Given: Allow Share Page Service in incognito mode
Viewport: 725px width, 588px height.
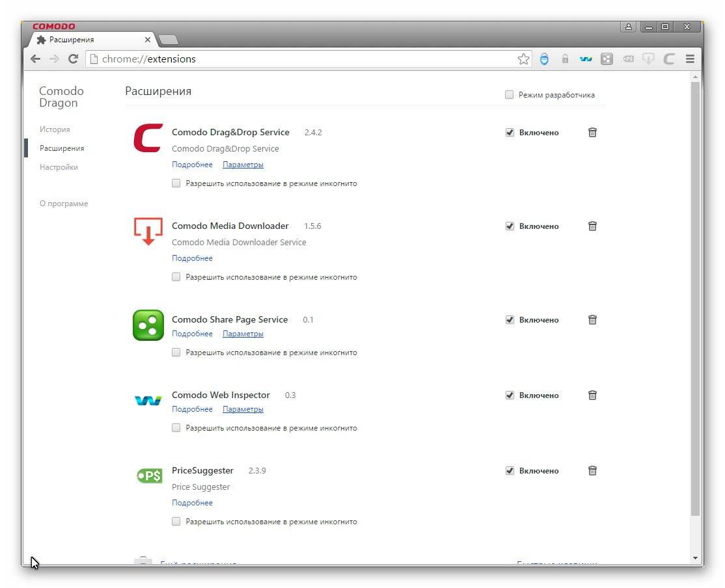Looking at the screenshot, I should pyautogui.click(x=176, y=353).
